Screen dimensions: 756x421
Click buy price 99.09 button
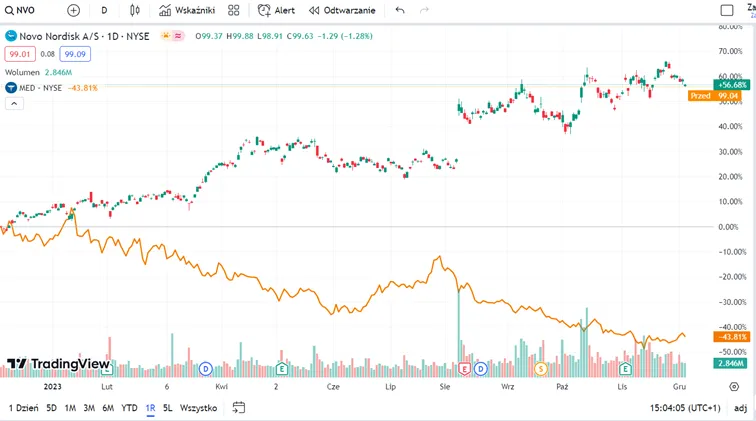point(75,54)
